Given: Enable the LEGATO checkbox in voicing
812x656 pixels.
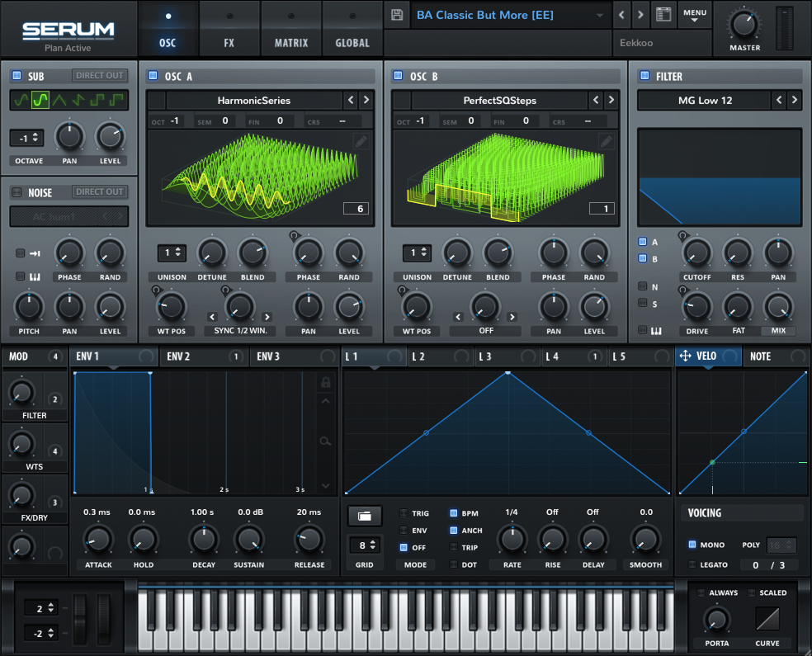Looking at the screenshot, I should (692, 564).
